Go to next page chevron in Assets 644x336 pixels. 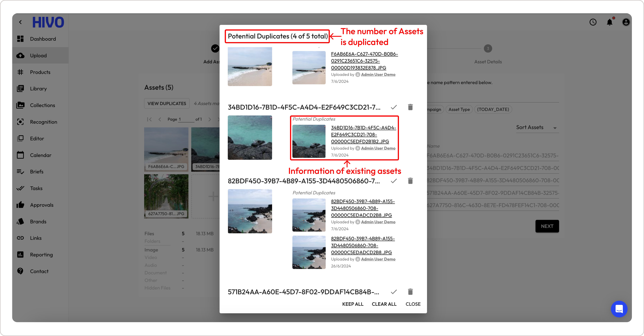(210, 119)
